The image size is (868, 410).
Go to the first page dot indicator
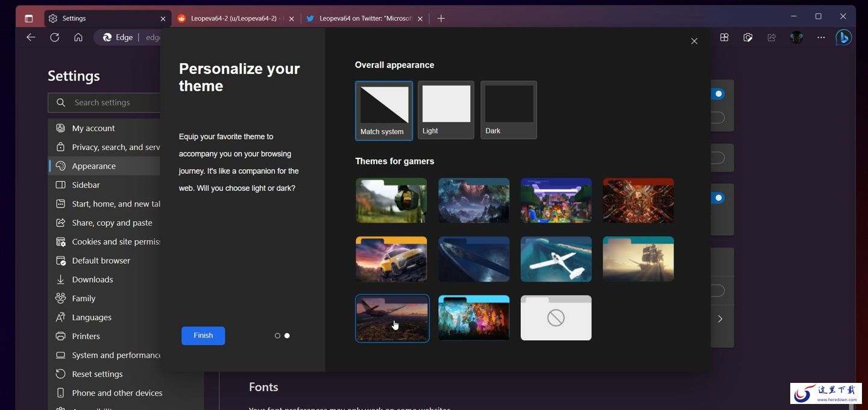[x=277, y=336]
